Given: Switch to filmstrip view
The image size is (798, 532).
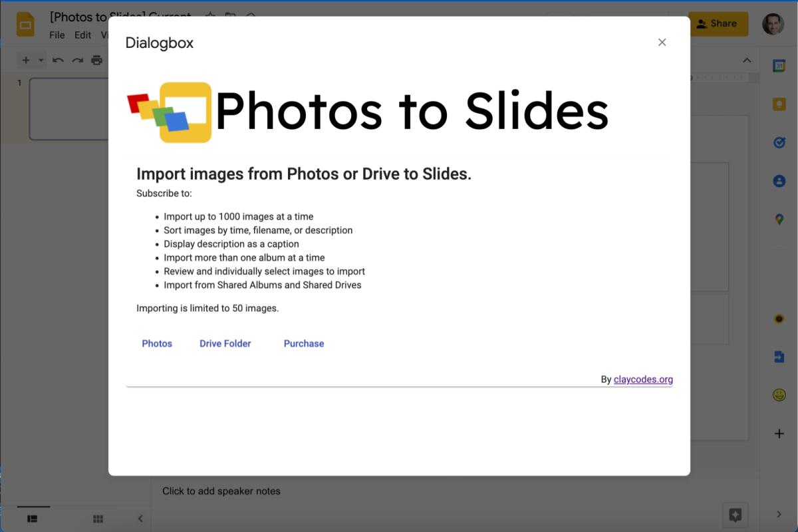Looking at the screenshot, I should [x=32, y=519].
